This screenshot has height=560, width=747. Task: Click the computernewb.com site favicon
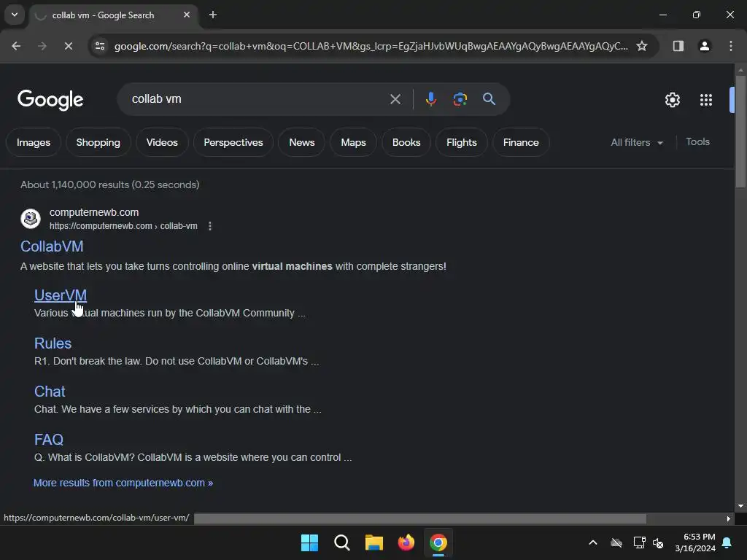pos(31,219)
